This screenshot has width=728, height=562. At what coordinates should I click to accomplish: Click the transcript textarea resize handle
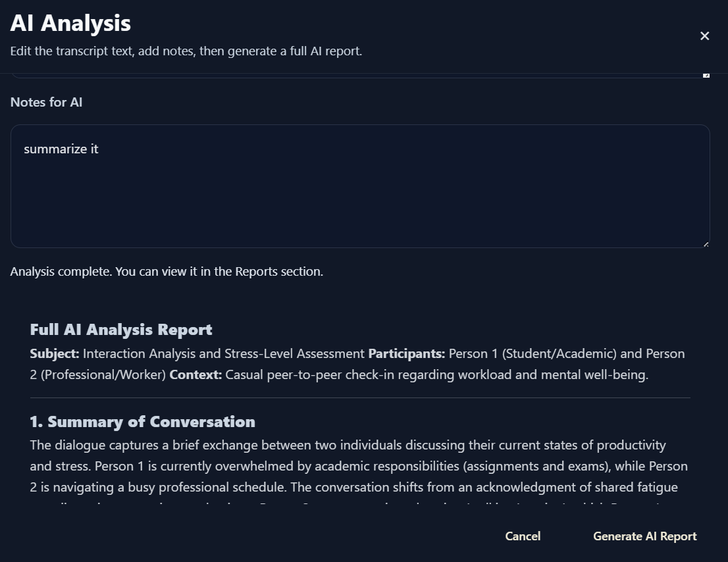tap(706, 75)
